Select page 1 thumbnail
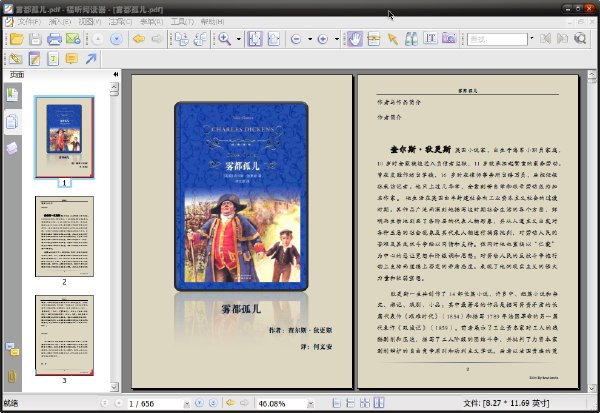Screen dimensions: 600x413 coord(64,137)
